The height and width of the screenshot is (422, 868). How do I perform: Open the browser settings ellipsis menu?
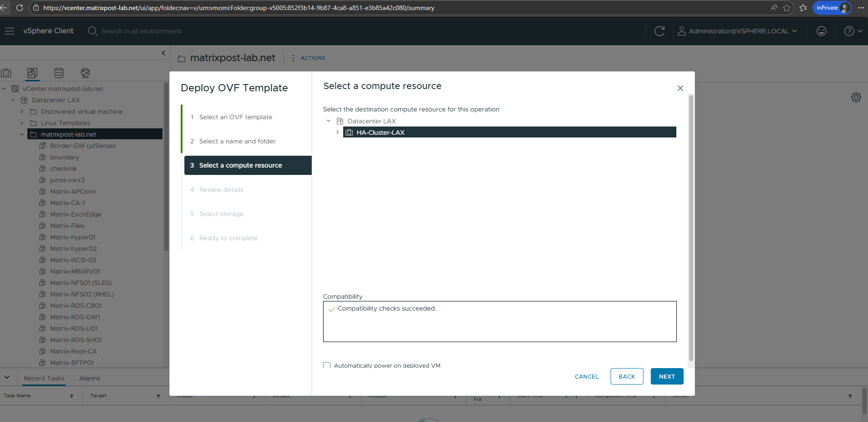pos(860,8)
